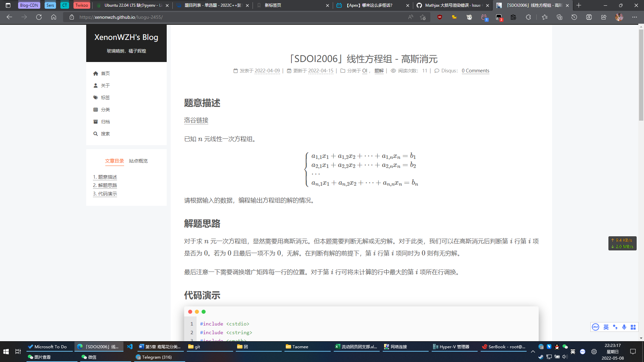Toggle Chinese/English with the 英 key
This screenshot has width=644, height=362.
coord(606,327)
